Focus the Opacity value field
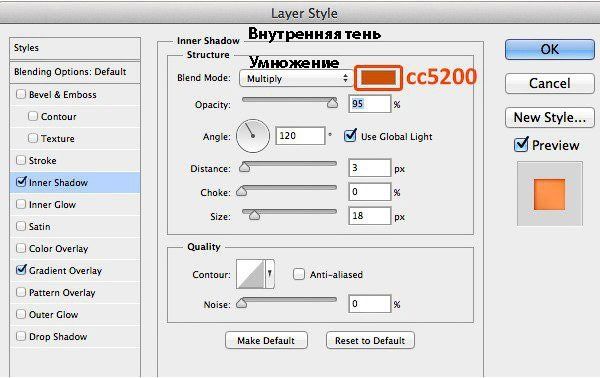The image size is (600, 378). (370, 104)
